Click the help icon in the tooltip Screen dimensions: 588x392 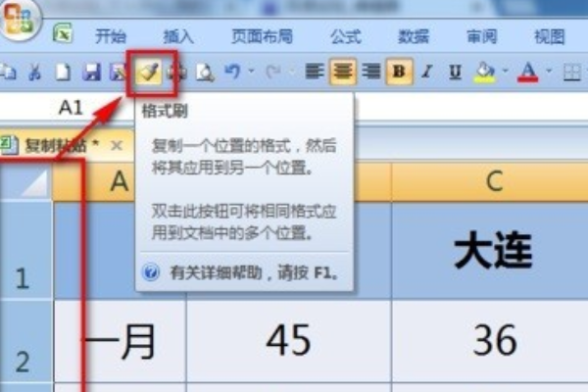click(151, 272)
